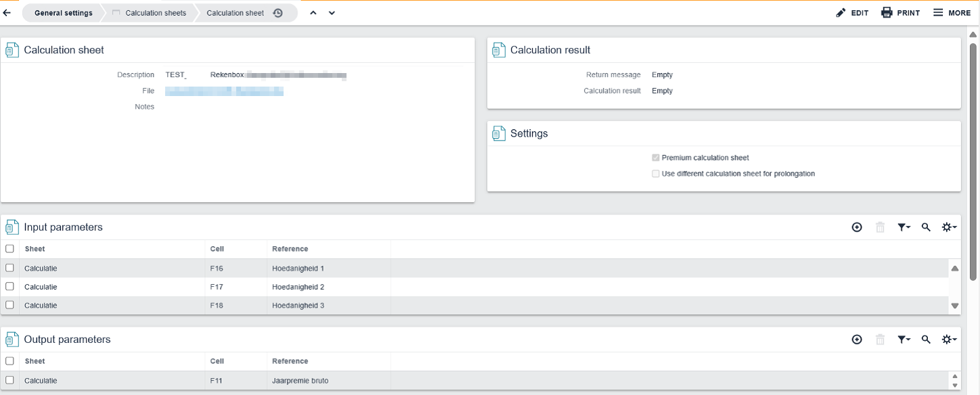
Task: Select the Hoedanigheid 1 row checkbox
Action: [9, 269]
